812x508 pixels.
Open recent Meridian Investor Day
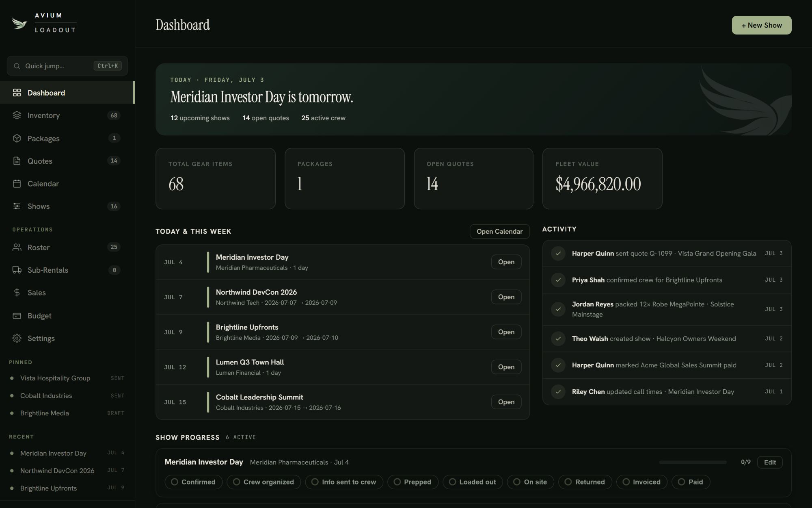67,453
